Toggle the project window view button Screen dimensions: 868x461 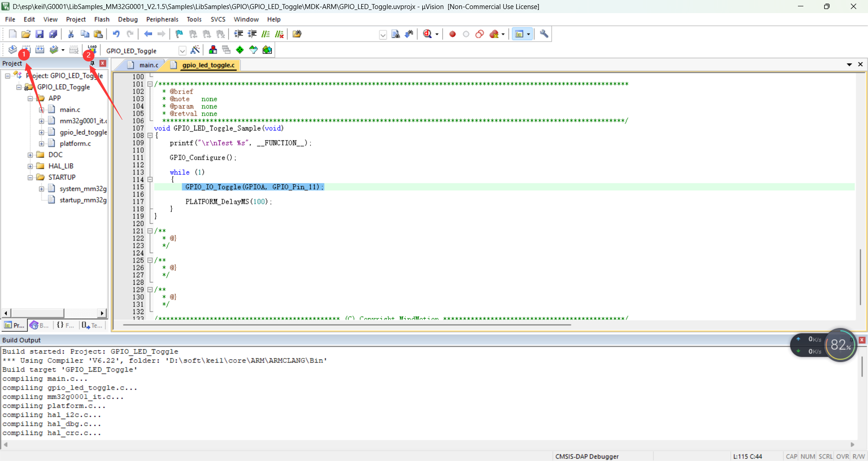click(519, 34)
